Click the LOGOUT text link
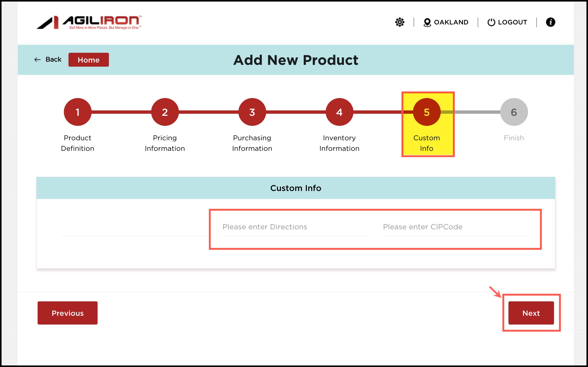 coord(512,22)
